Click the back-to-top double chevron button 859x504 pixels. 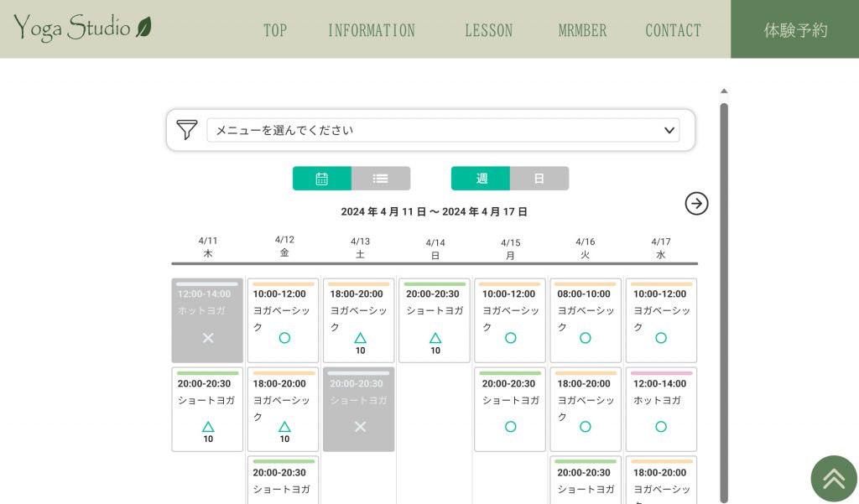[834, 479]
